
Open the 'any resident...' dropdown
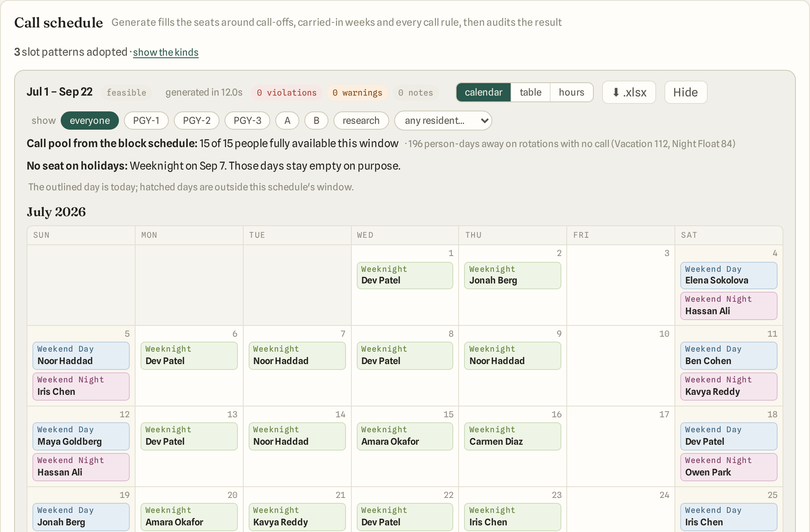[443, 121]
